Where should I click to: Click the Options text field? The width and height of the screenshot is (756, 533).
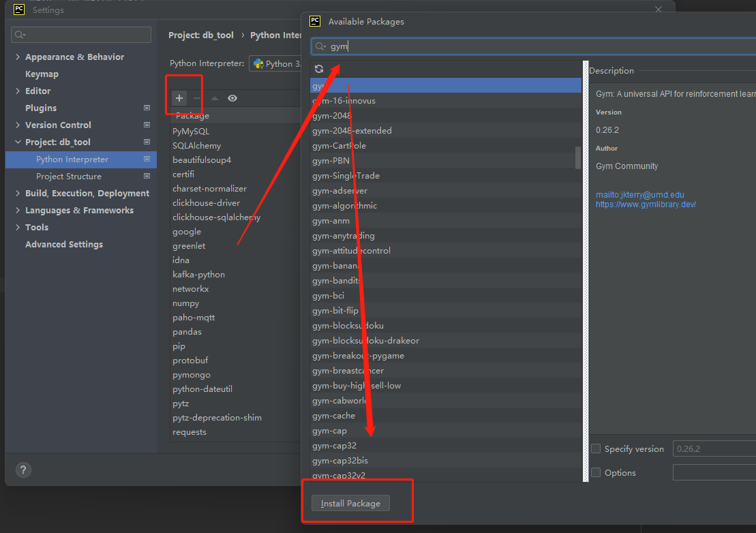click(714, 472)
